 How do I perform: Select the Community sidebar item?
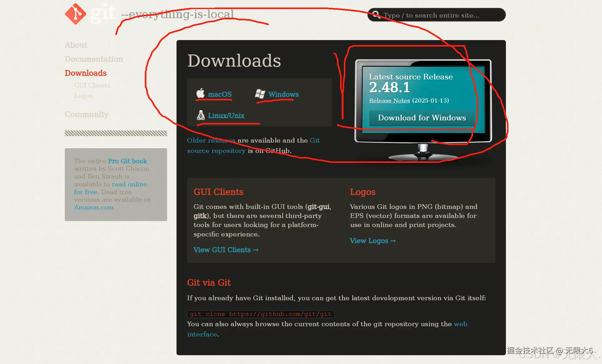[87, 114]
